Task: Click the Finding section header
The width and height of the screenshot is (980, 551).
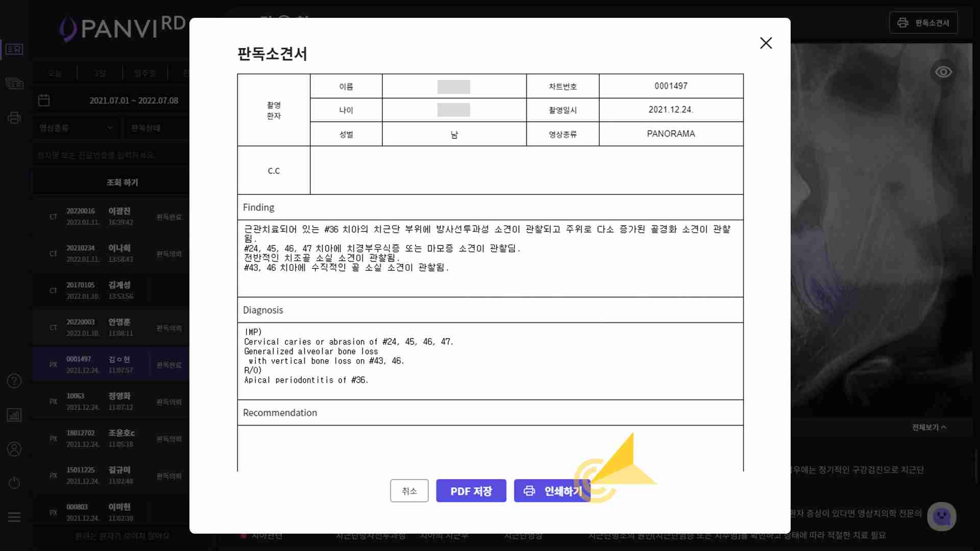Action: (490, 208)
